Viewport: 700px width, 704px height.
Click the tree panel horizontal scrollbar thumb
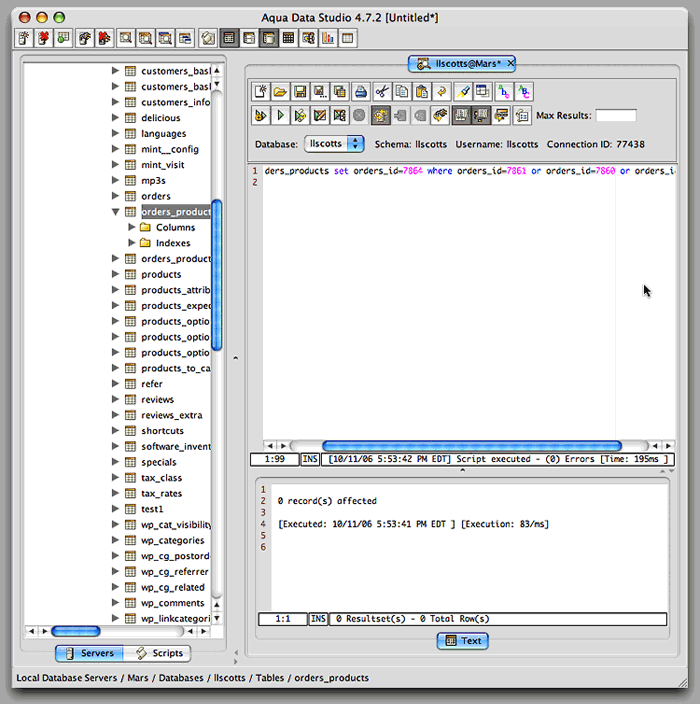coord(75,631)
